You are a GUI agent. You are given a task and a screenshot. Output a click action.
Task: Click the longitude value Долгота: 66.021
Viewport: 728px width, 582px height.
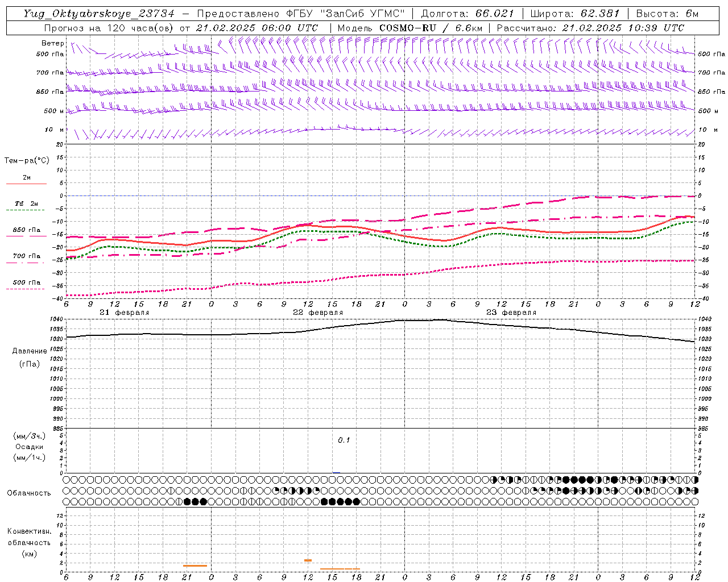pyautogui.click(x=467, y=14)
